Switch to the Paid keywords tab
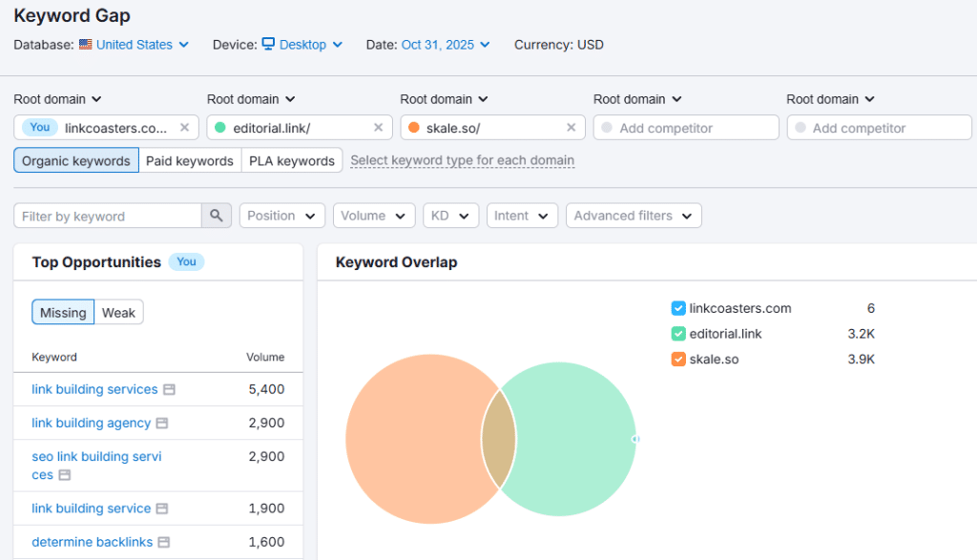977x560 pixels. click(x=189, y=160)
